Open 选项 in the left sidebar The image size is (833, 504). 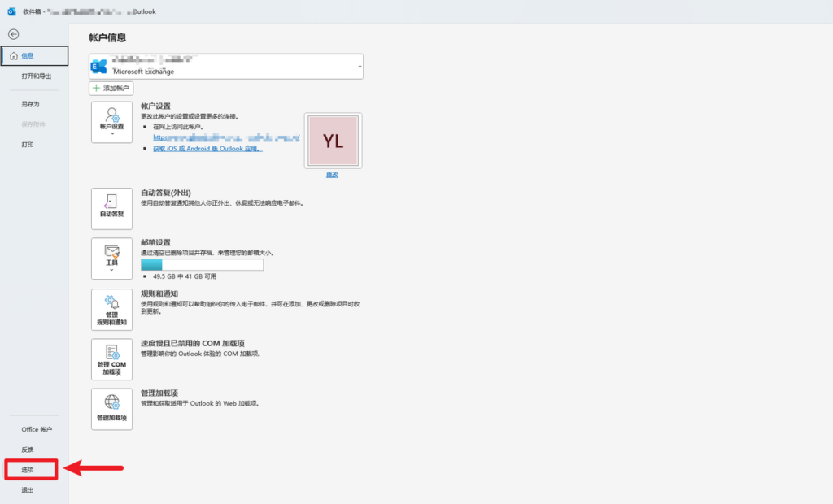[x=28, y=470]
